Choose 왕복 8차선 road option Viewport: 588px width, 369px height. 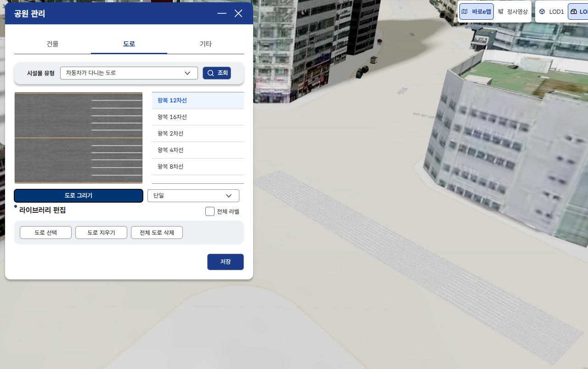tap(198, 167)
